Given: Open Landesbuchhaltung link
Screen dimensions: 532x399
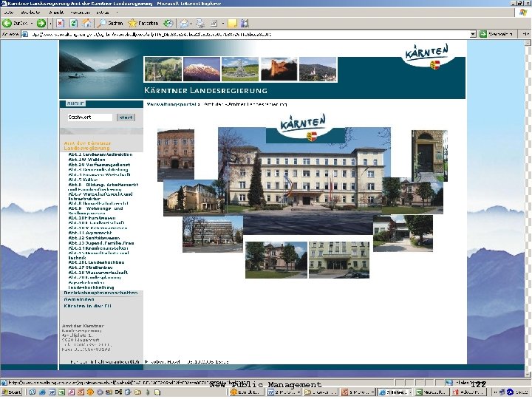Looking at the screenshot, I should pos(92,287).
